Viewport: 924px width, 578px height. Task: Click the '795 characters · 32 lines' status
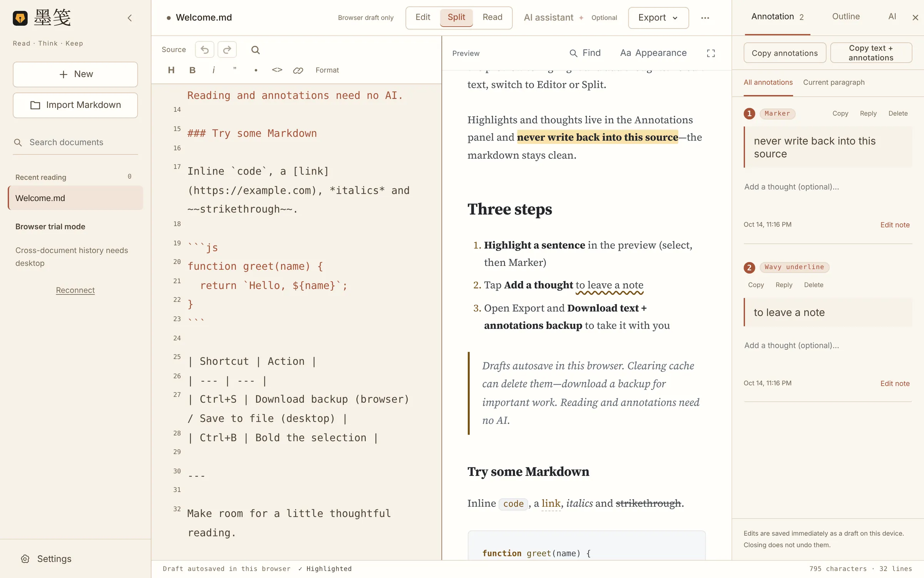click(x=860, y=569)
